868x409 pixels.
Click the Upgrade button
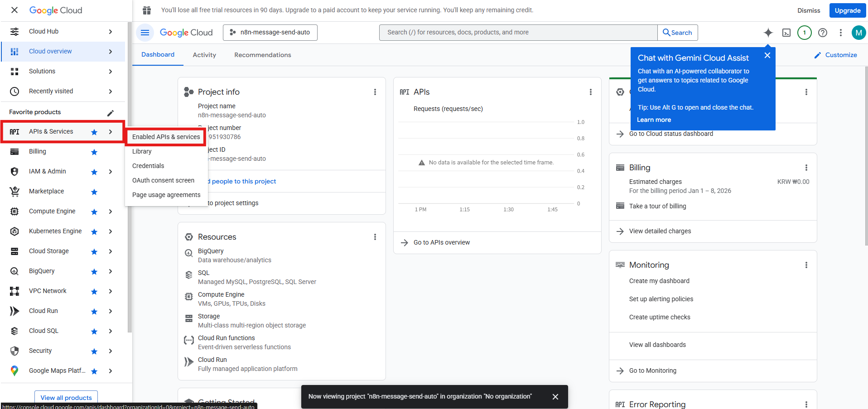tap(847, 10)
